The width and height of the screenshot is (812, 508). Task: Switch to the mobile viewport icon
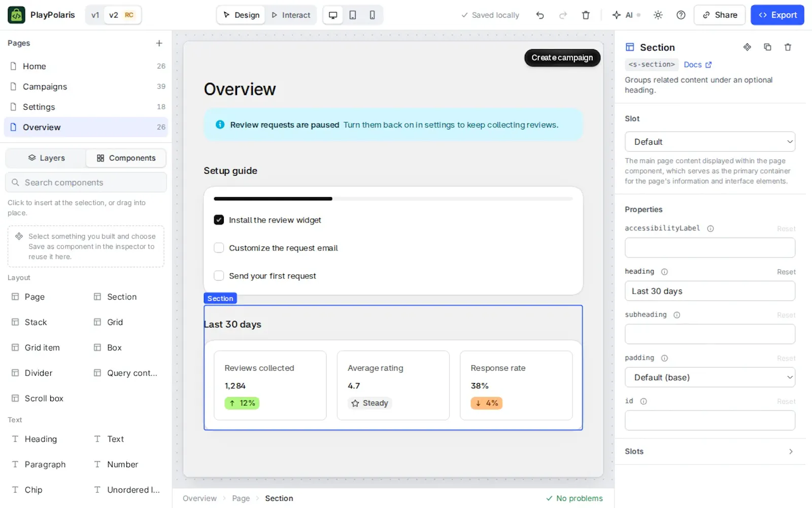click(373, 15)
